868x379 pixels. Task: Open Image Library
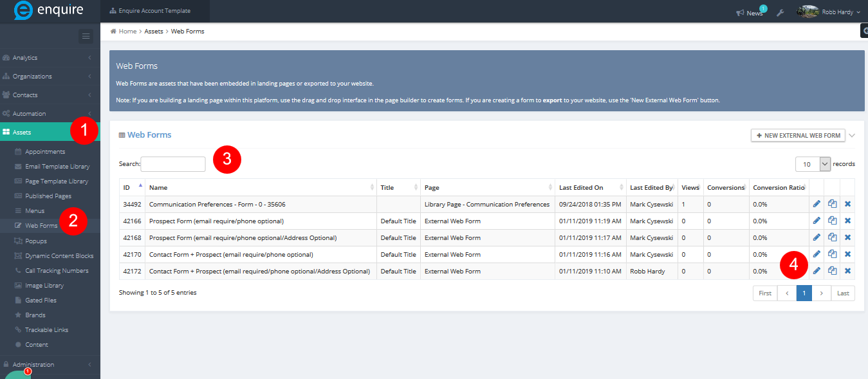[x=44, y=286]
